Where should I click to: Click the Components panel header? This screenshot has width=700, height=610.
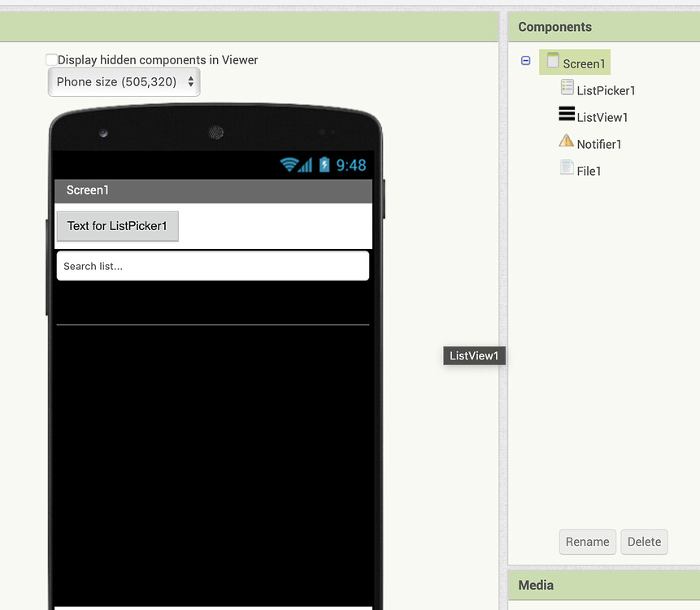point(555,27)
